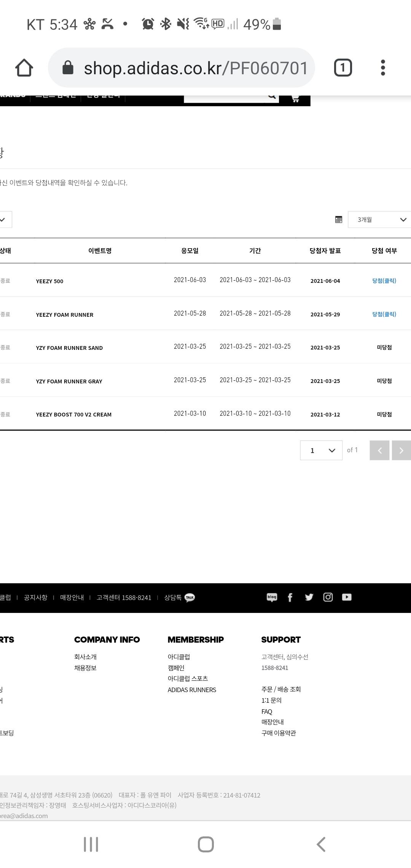Go to the previous page arrow
Viewport: 411px width, 868px height.
(x=379, y=450)
